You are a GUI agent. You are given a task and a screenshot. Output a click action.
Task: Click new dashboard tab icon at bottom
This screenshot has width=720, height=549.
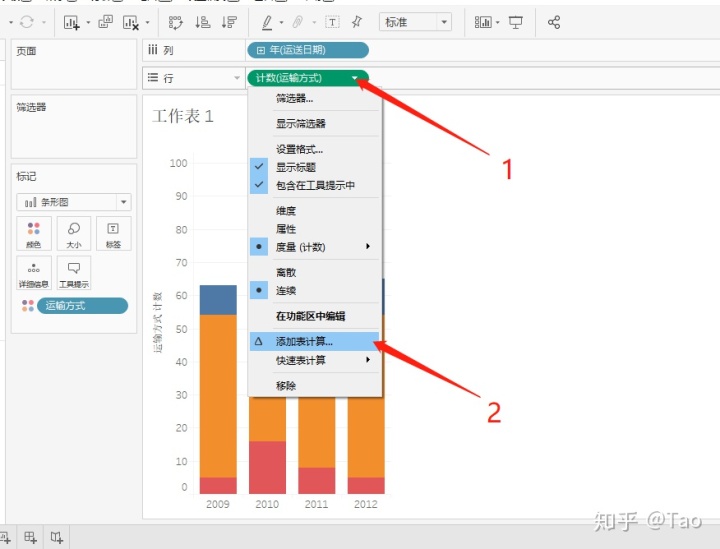pyautogui.click(x=30, y=537)
